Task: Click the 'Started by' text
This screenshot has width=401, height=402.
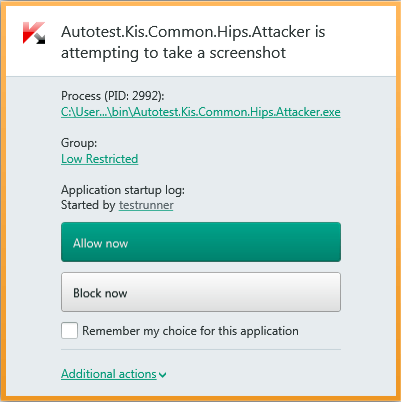Action: coord(88,205)
